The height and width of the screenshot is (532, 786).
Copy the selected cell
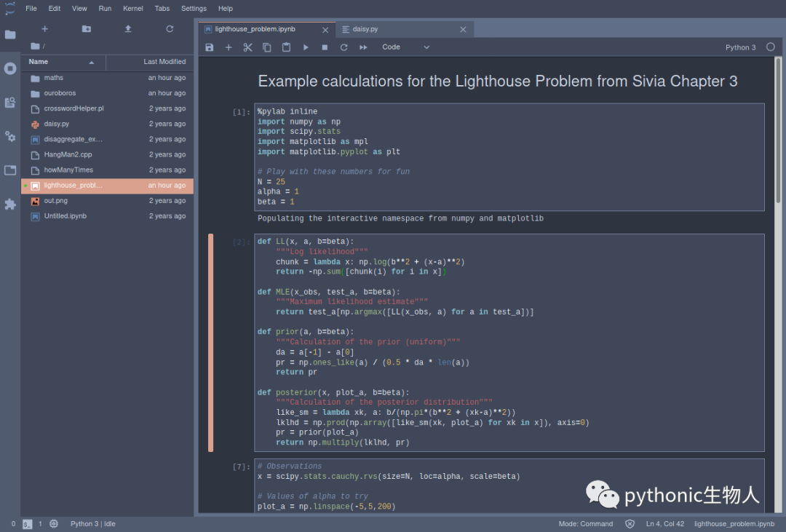pyautogui.click(x=266, y=47)
